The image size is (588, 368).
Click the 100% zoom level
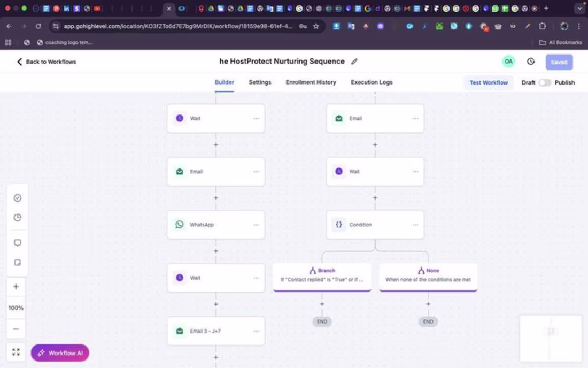click(x=16, y=308)
